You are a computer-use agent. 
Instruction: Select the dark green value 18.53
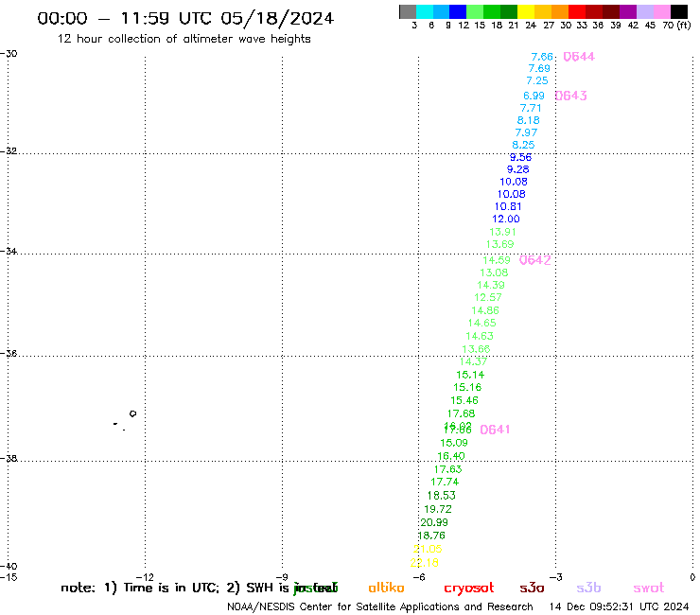click(442, 495)
